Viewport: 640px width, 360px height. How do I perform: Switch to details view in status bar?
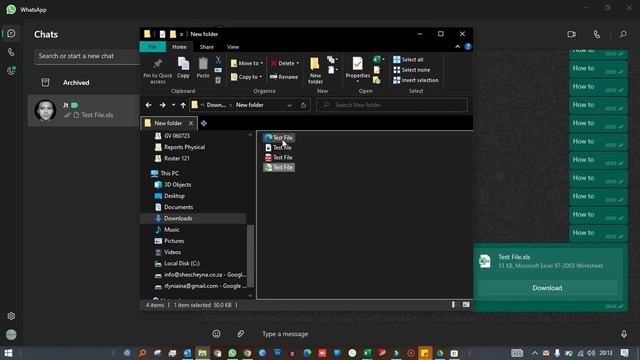coord(453,305)
